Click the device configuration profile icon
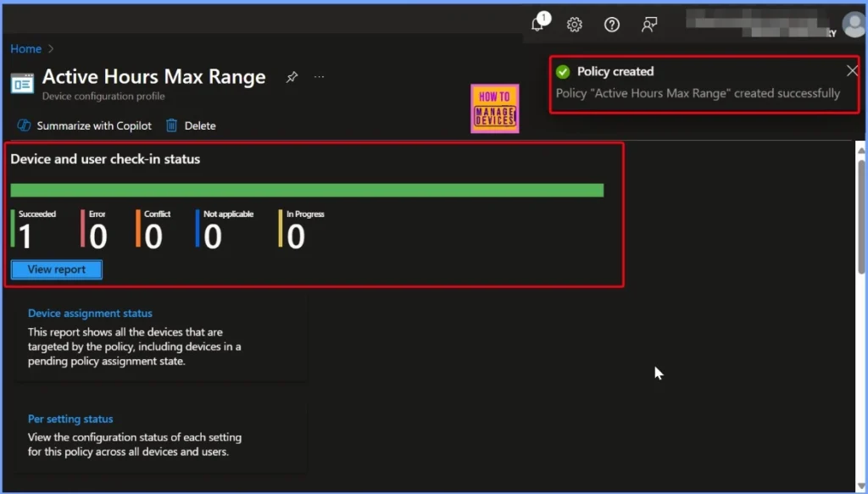 coord(22,84)
